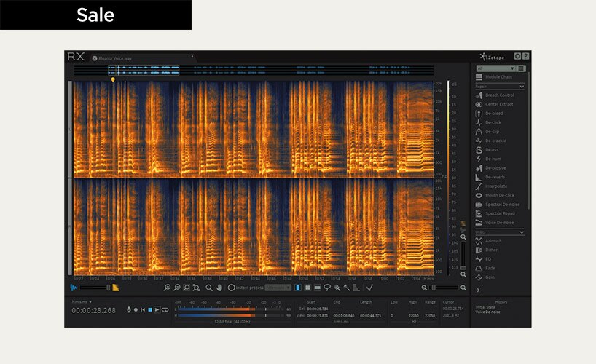The image size is (596, 364).
Task: Open iZotope RX settings gear
Action: pos(517,56)
